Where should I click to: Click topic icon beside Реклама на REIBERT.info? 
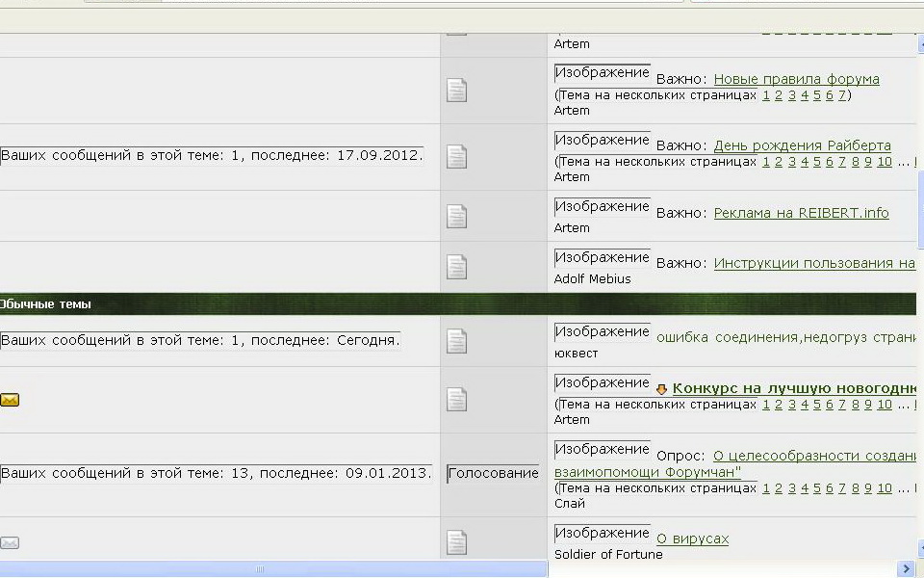click(x=456, y=216)
